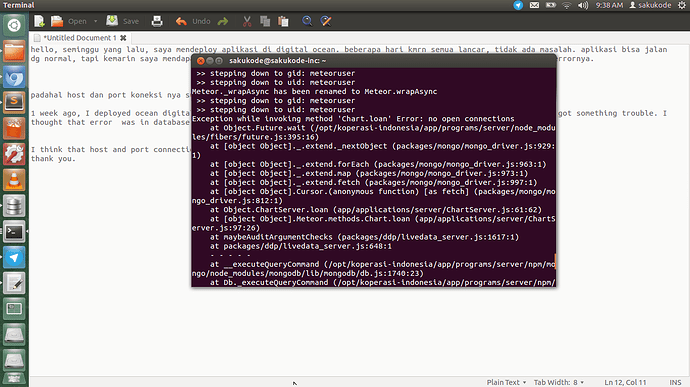Open the Wi-Fi network indicator
690x387 pixels.
point(567,5)
